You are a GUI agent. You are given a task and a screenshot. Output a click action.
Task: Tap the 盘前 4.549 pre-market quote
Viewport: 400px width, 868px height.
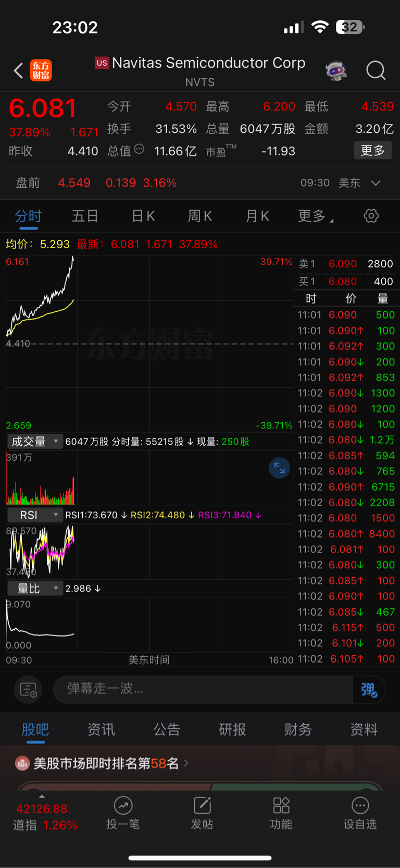(x=96, y=183)
